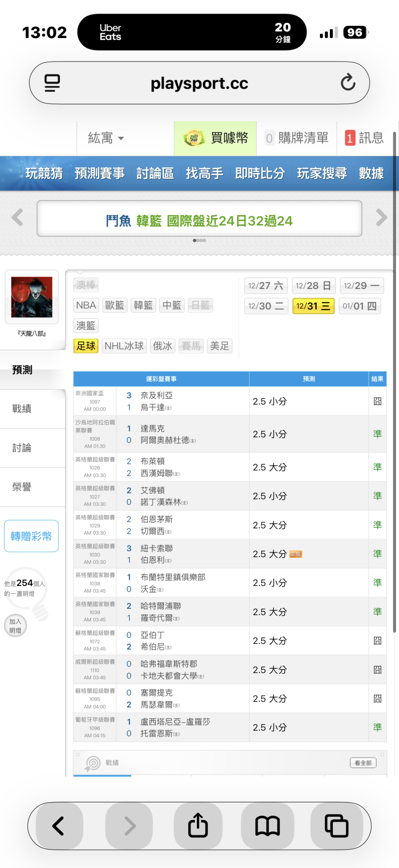Tap the user profile avatar thumbnail
The height and width of the screenshot is (868, 399).
pos(32,297)
